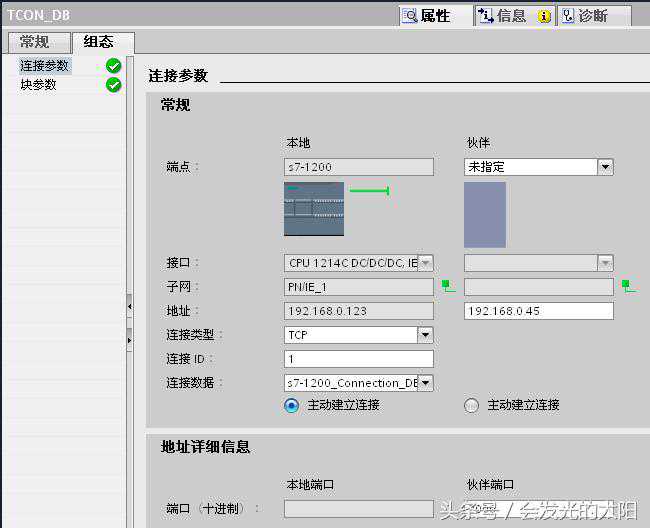
Task: Switch to the 常规 tab
Action: click(x=35, y=42)
